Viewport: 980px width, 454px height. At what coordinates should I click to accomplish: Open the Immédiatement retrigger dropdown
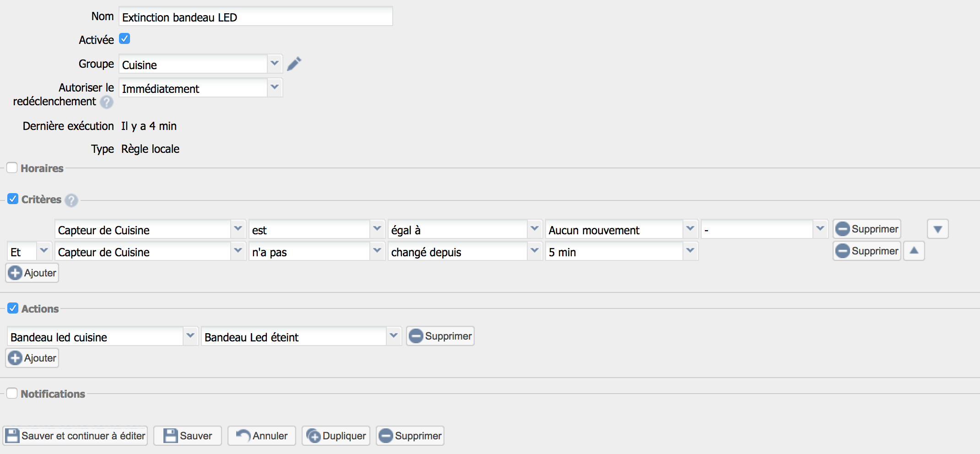[x=200, y=87]
